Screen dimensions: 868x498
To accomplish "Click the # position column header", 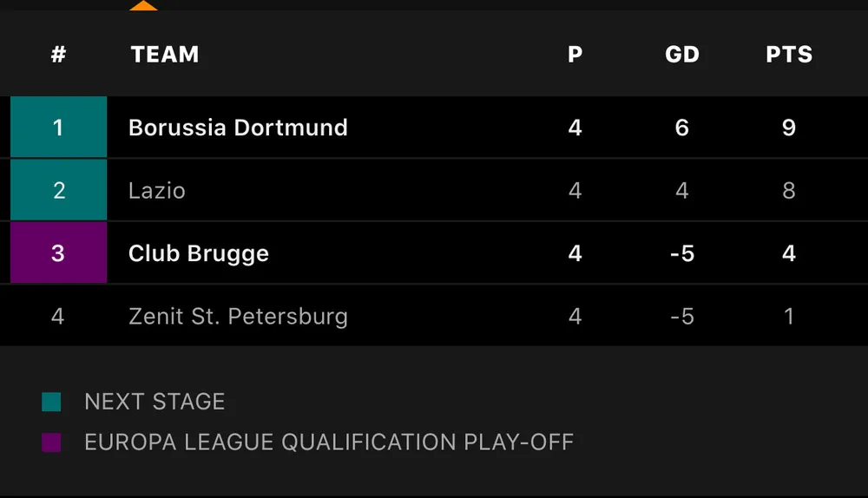I will tap(58, 55).
